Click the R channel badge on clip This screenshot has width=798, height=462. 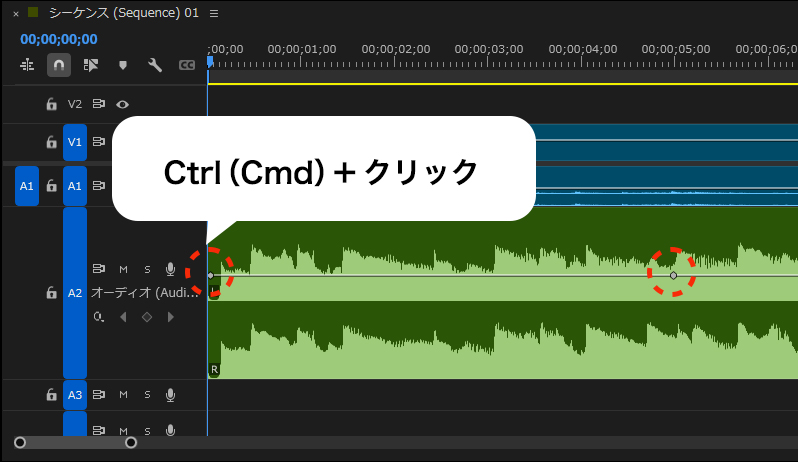pyautogui.click(x=214, y=369)
